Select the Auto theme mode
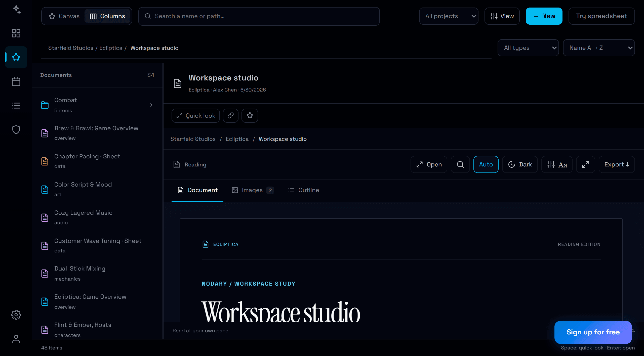This screenshot has height=356, width=644. pos(486,164)
